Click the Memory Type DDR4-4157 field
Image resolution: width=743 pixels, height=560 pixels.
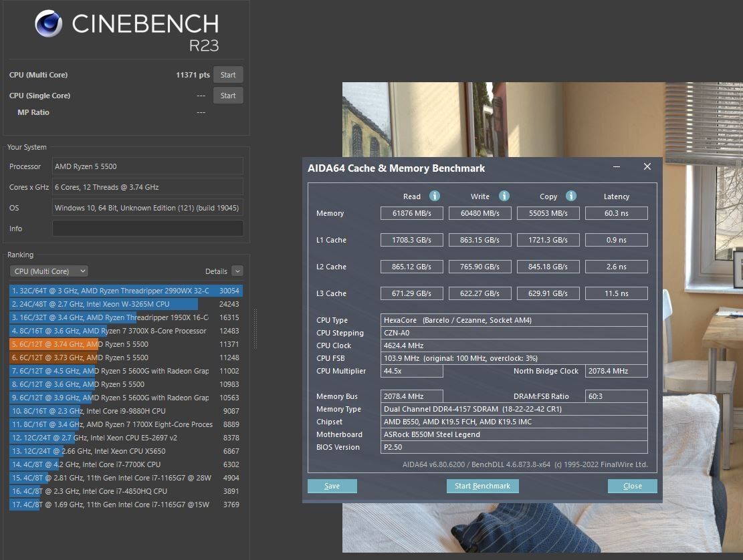(514, 409)
